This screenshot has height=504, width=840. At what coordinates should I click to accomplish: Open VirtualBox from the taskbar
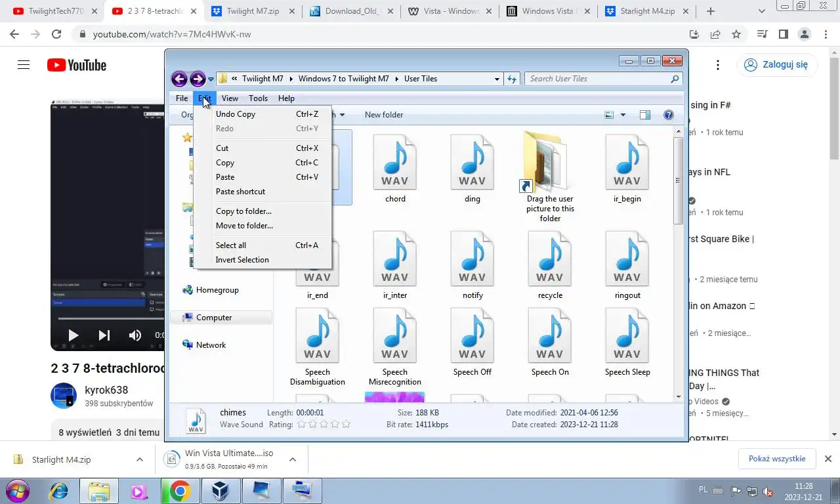pyautogui.click(x=220, y=491)
